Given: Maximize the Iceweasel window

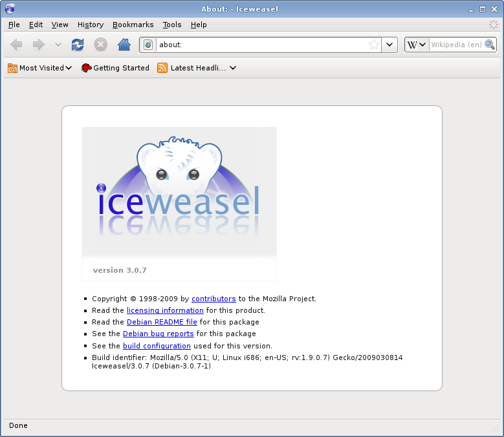Looking at the screenshot, I should coord(483,9).
